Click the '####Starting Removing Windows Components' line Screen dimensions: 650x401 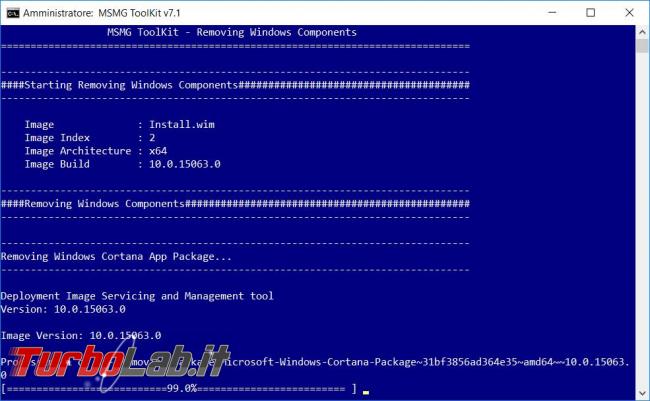[235, 85]
